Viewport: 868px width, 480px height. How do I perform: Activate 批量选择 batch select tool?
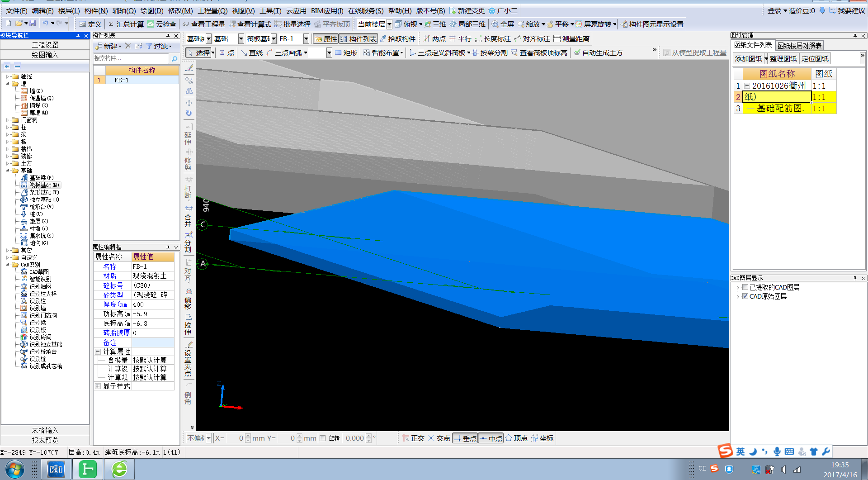point(292,24)
